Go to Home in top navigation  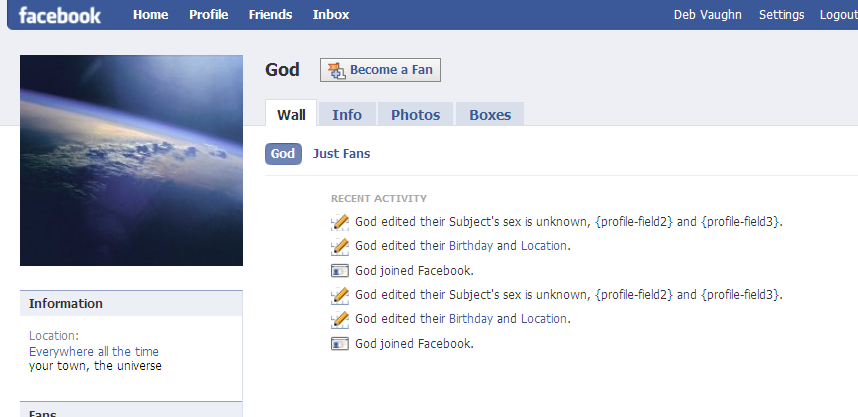click(151, 15)
